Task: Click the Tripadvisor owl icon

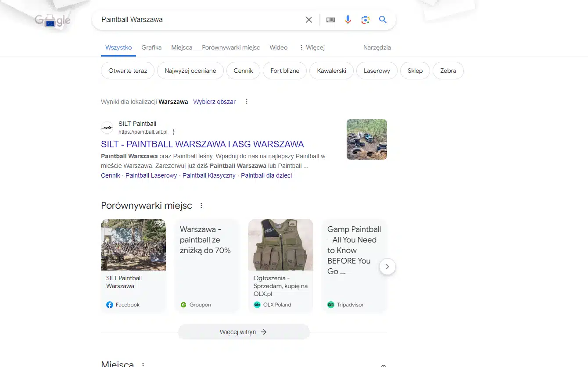Action: (331, 305)
